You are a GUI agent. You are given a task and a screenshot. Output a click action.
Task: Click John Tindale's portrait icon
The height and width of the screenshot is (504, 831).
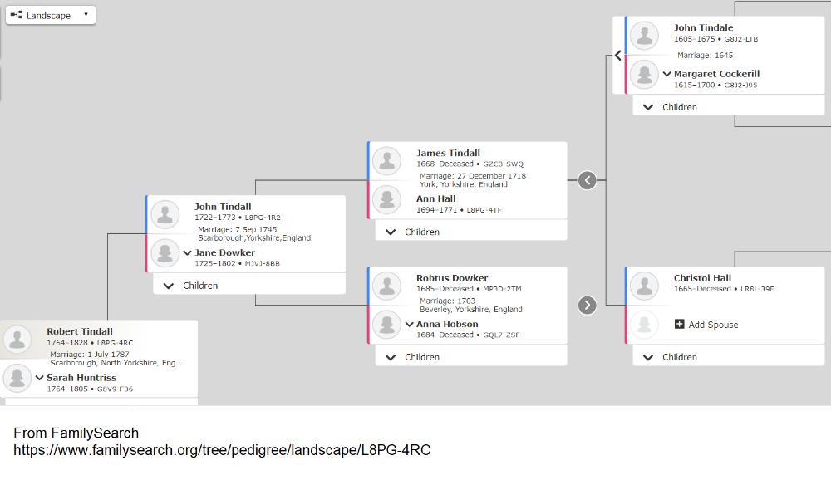[x=644, y=35]
